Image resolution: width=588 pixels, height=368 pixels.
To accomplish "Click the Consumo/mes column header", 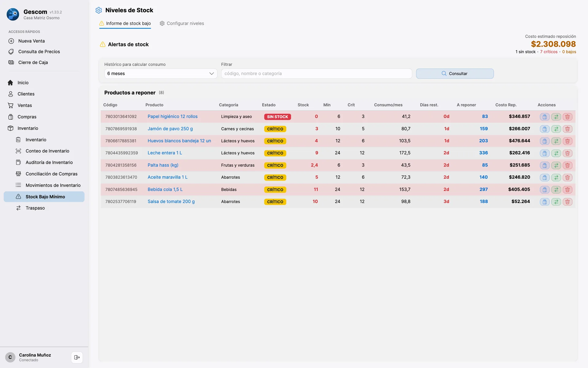I will [388, 105].
